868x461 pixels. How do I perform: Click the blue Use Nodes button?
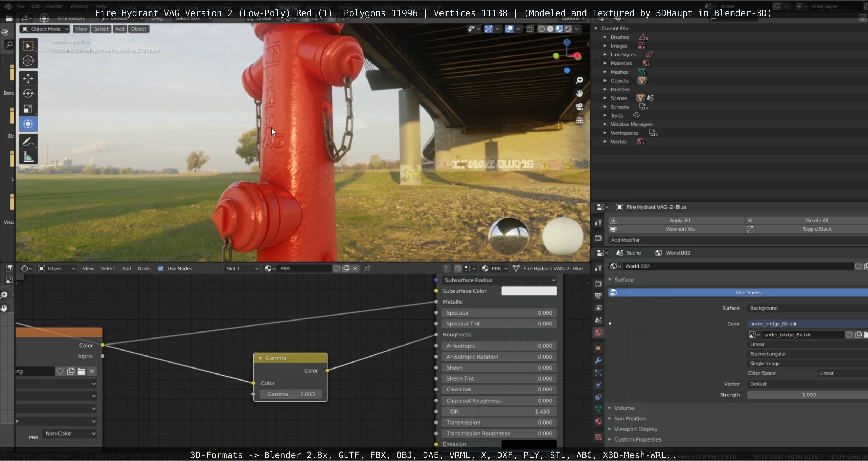click(x=738, y=292)
